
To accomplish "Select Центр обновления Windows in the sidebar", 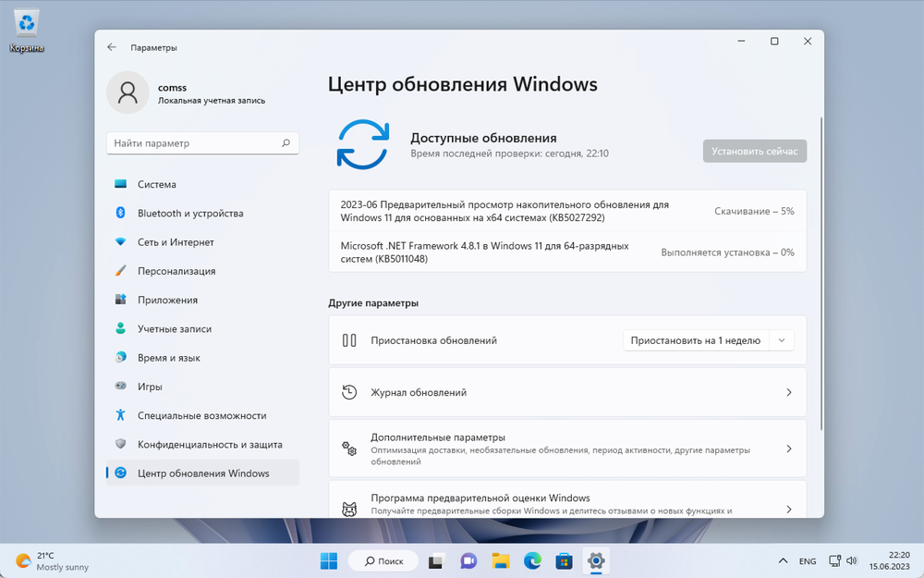I will tap(202, 473).
